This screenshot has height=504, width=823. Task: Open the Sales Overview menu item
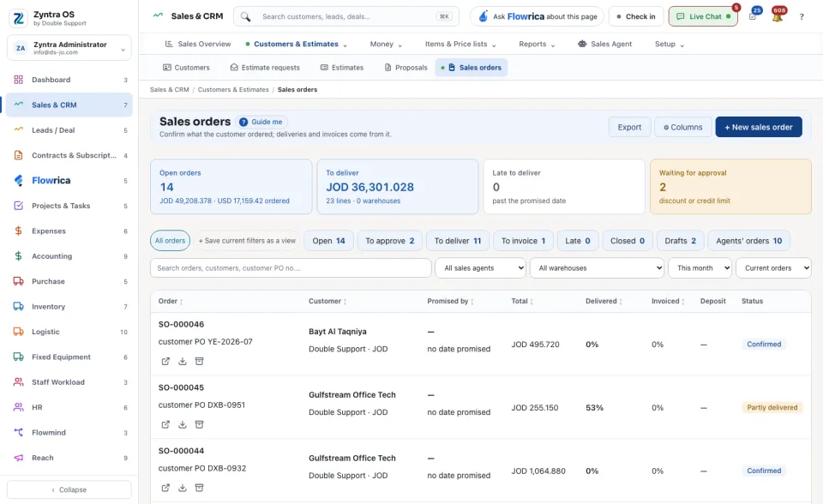(x=198, y=44)
